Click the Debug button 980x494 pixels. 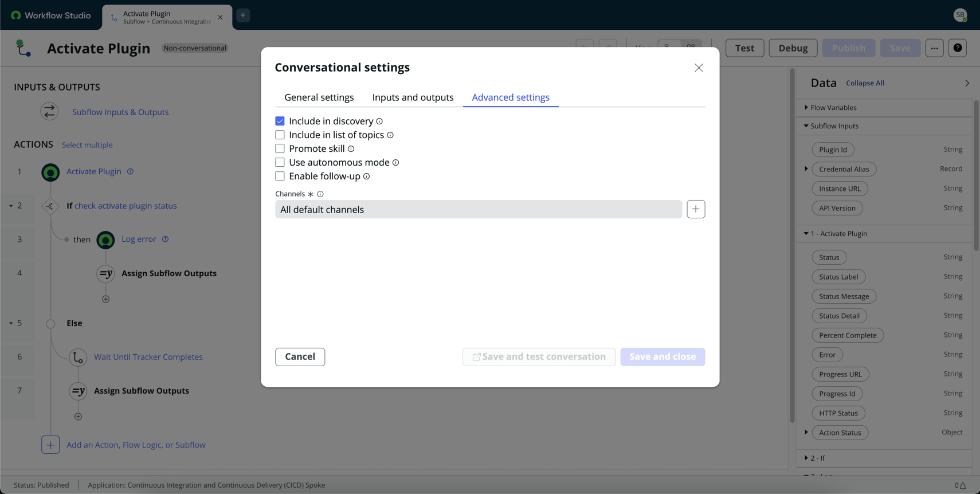pos(793,48)
